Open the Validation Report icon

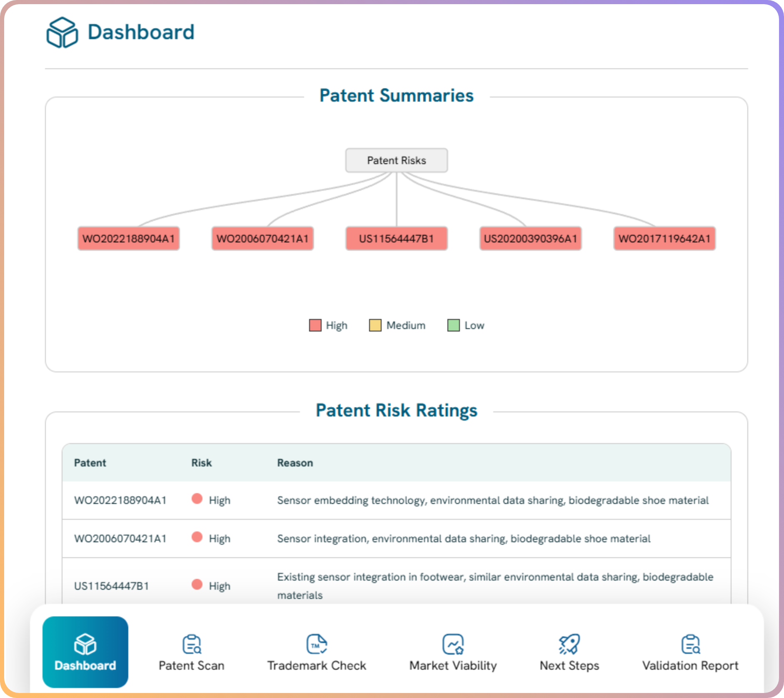(x=690, y=644)
